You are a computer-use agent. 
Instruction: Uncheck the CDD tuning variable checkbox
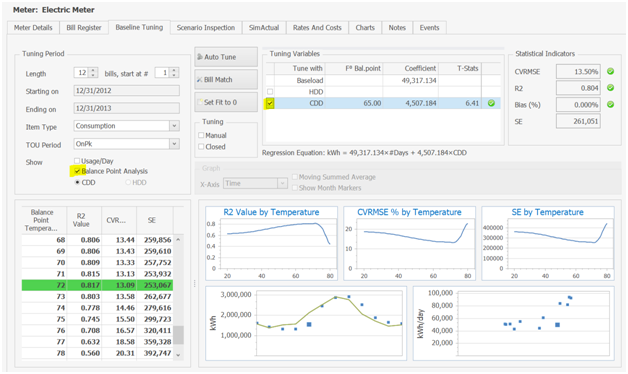click(x=270, y=103)
